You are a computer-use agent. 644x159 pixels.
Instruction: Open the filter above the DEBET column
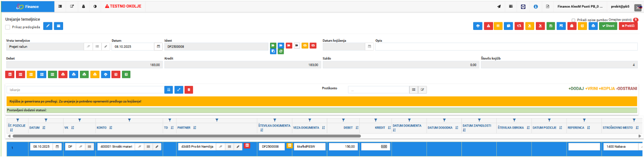tap(343, 121)
